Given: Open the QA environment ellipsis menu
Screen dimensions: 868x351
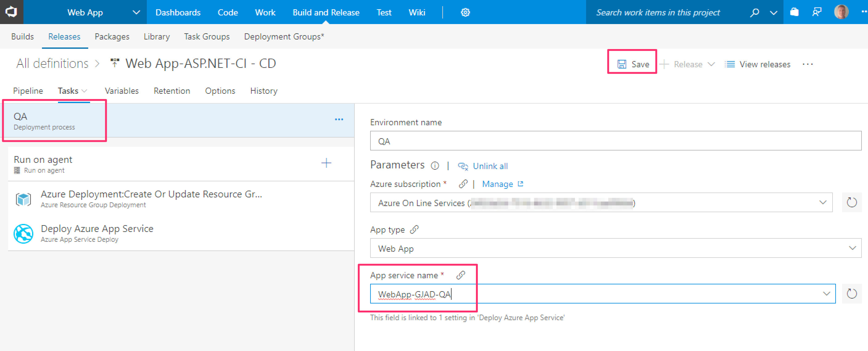Looking at the screenshot, I should tap(339, 120).
